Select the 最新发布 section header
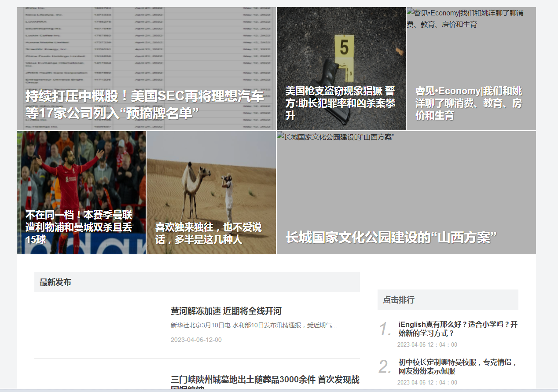This screenshot has height=392, width=558. click(x=197, y=282)
